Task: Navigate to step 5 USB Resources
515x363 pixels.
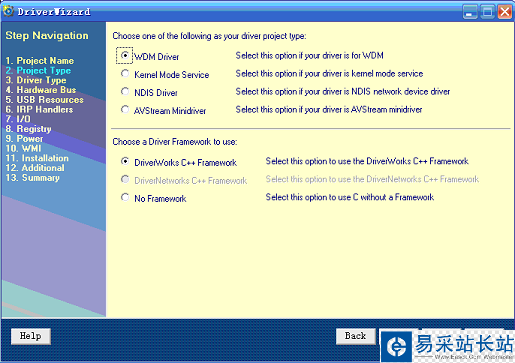Action: tap(45, 100)
